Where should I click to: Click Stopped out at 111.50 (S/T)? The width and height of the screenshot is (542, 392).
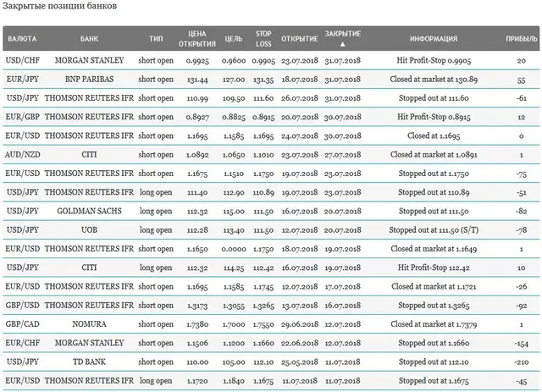coord(434,230)
